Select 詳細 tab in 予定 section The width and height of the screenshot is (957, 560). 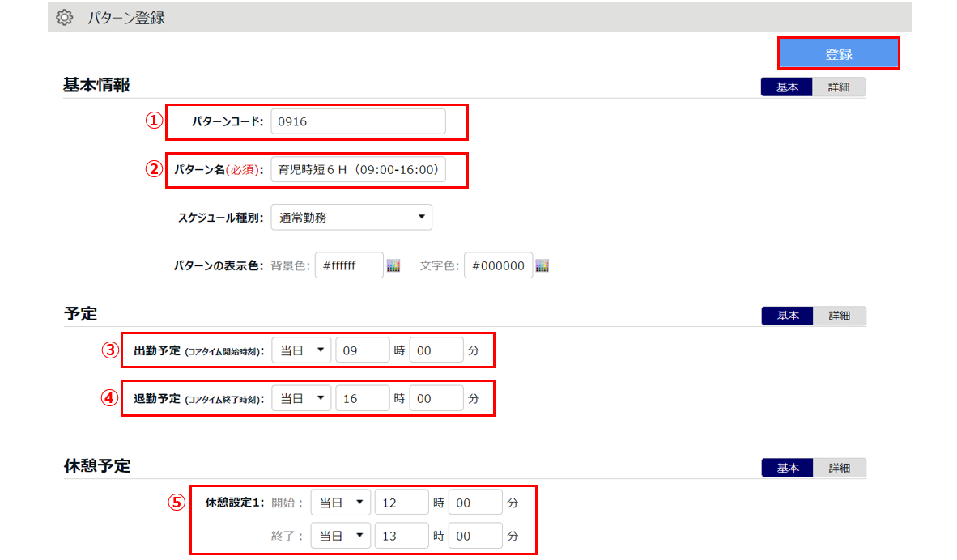[x=840, y=316]
